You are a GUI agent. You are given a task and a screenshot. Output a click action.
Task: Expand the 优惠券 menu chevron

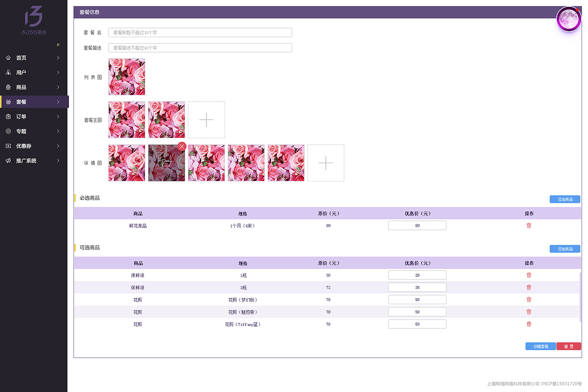coord(58,146)
